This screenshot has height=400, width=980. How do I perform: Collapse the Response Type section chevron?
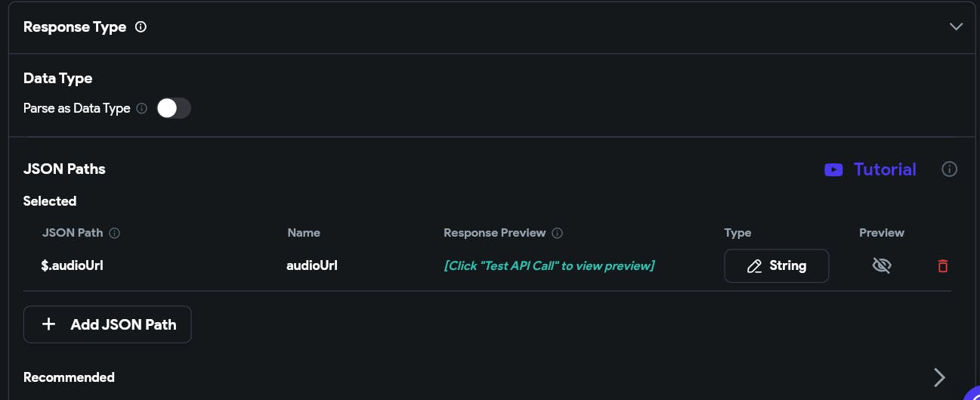point(956,26)
